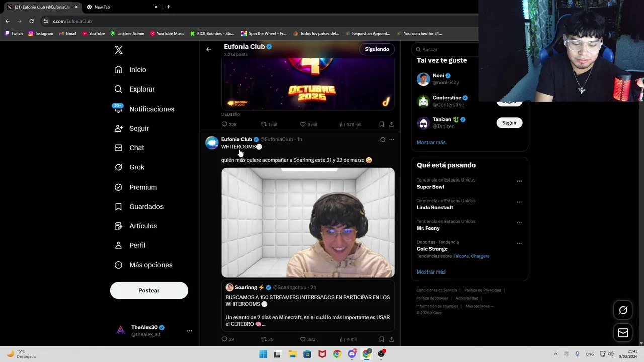644x362 pixels.
Task: Open OBS Studio from the taskbar
Action: point(381,354)
